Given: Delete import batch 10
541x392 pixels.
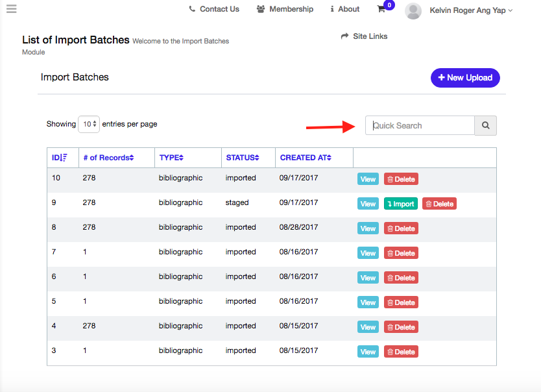Looking at the screenshot, I should click(x=401, y=179).
